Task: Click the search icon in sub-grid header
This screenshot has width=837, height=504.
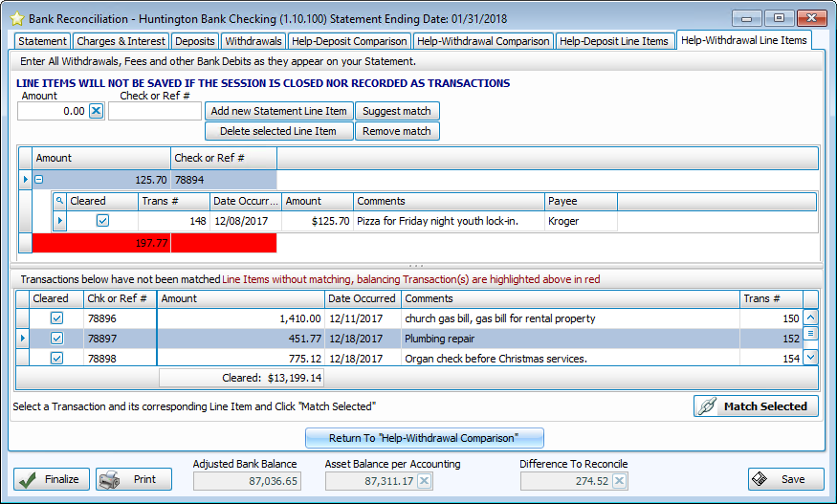Action: tap(59, 201)
